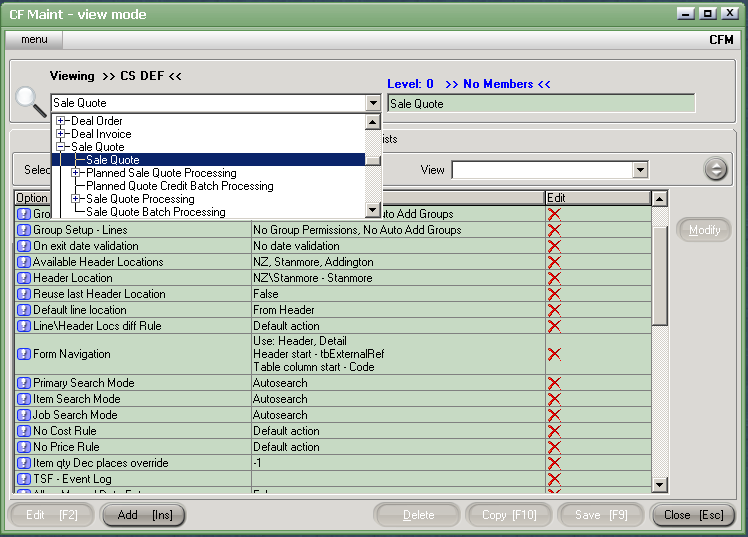The height and width of the screenshot is (537, 748).
Task: Click info icon beside Item qty Dec places override
Action: click(23, 463)
